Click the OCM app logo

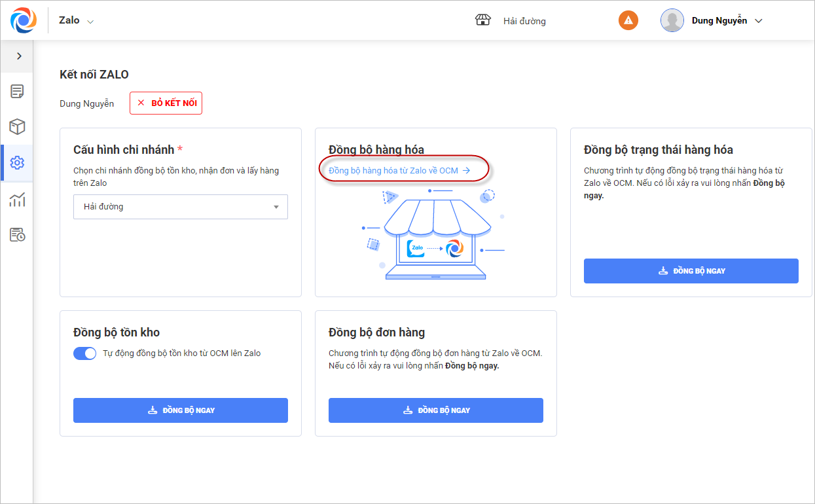(x=24, y=20)
